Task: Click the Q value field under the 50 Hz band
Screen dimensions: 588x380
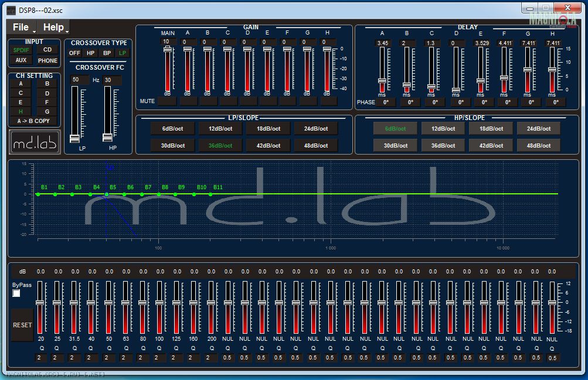Action: pyautogui.click(x=108, y=358)
